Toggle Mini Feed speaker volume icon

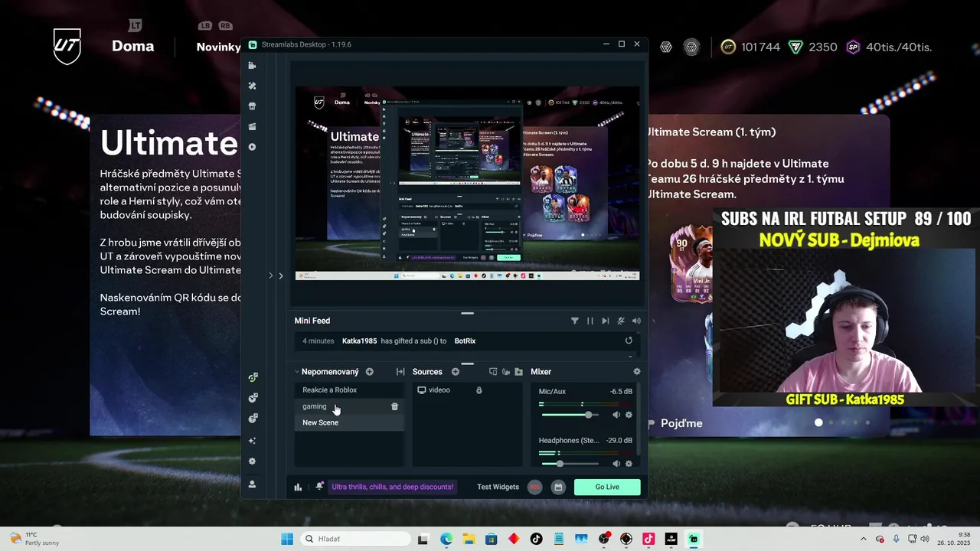[636, 321]
